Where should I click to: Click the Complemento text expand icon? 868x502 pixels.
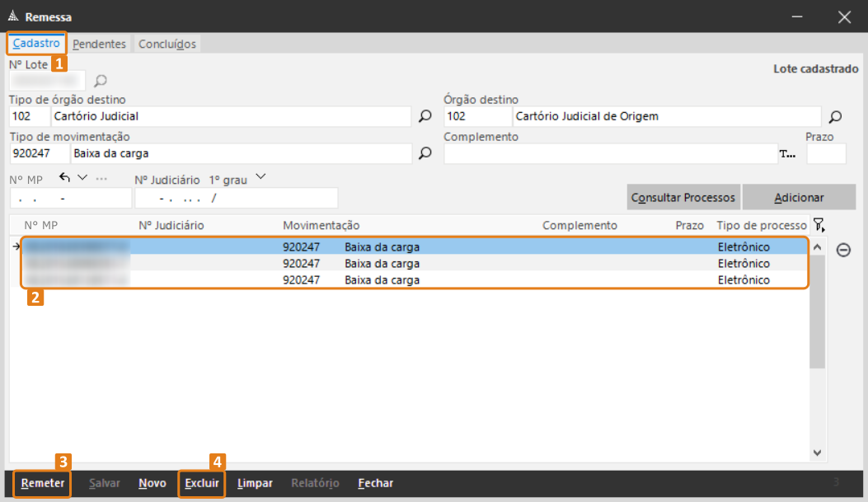(787, 153)
